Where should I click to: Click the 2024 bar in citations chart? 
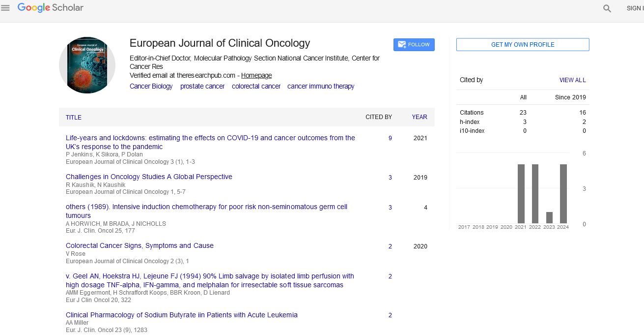coord(563,193)
